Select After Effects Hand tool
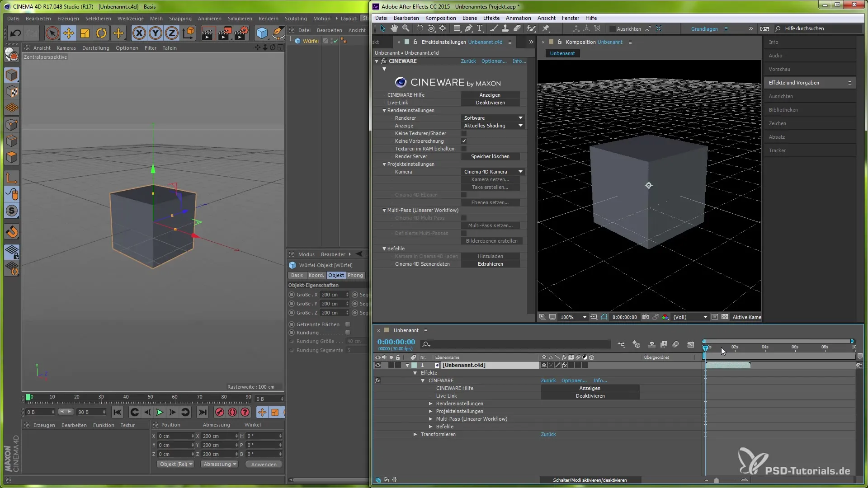868x488 pixels. point(394,28)
